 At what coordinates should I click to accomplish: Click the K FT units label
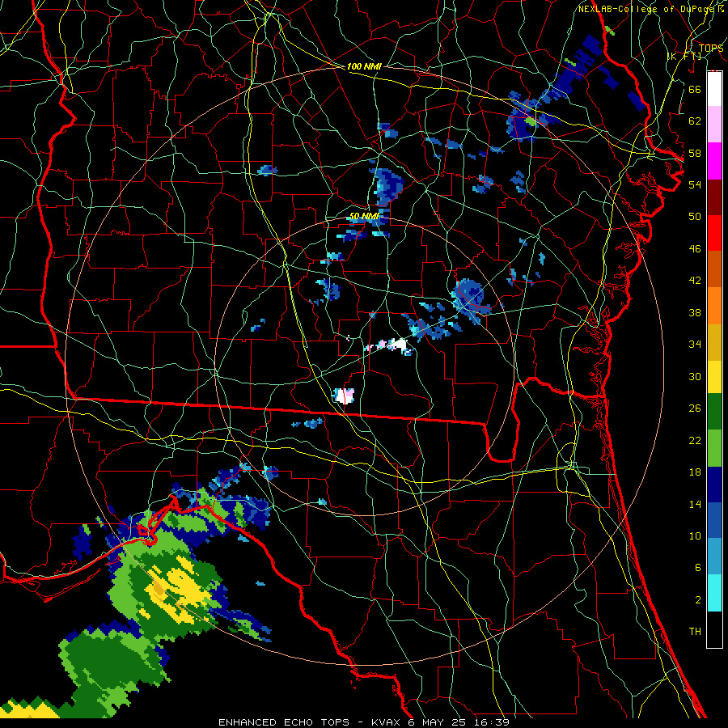(684, 56)
